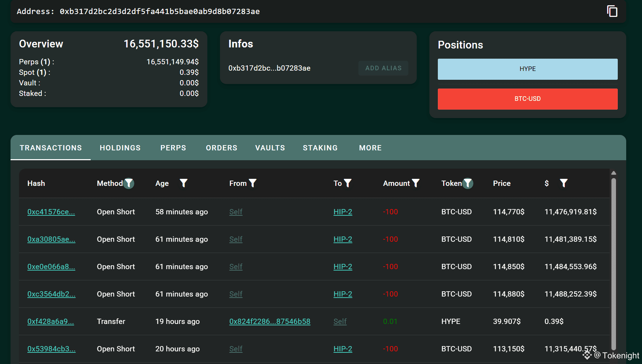
Task: Click the transactions table vertical scrollbar thumb
Action: click(614, 264)
